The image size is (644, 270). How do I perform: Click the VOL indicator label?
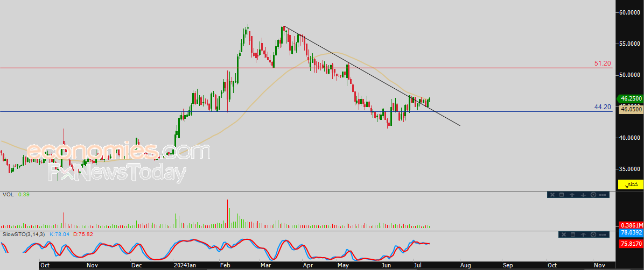8,195
